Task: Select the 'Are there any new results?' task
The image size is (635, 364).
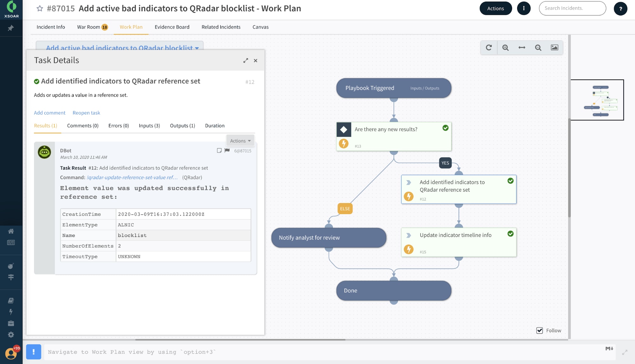Action: 394,137
